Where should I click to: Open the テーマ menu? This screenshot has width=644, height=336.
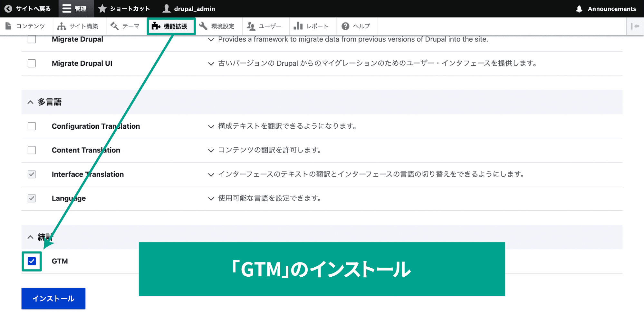tap(126, 26)
